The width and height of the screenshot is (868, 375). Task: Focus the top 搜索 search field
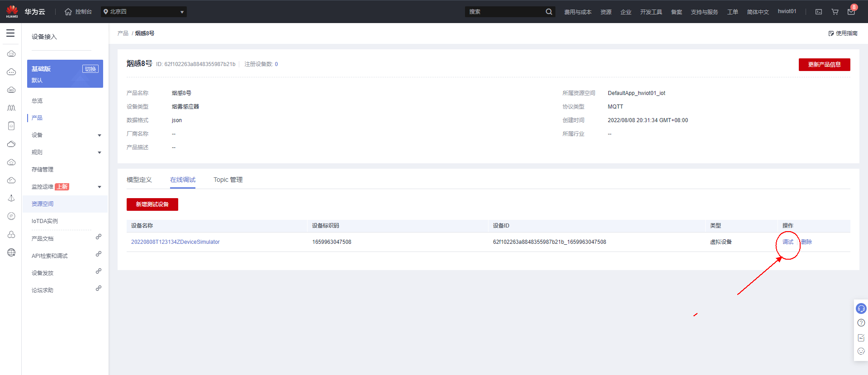tap(504, 12)
